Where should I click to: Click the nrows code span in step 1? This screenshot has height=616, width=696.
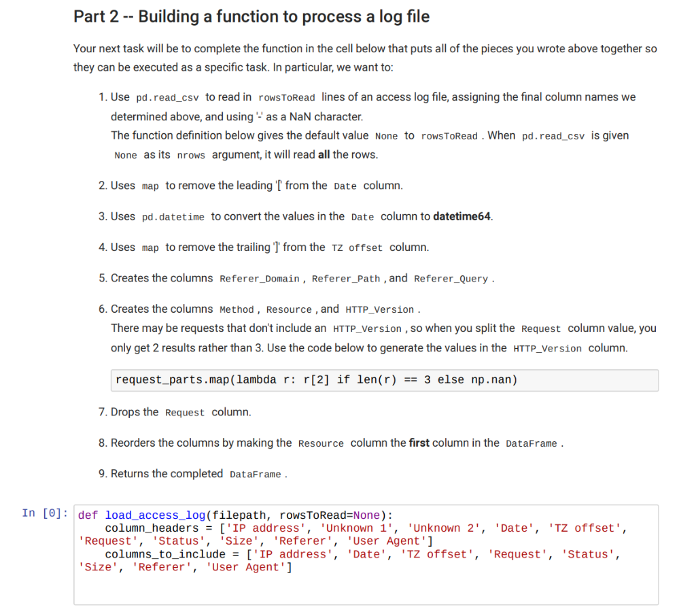191,155
